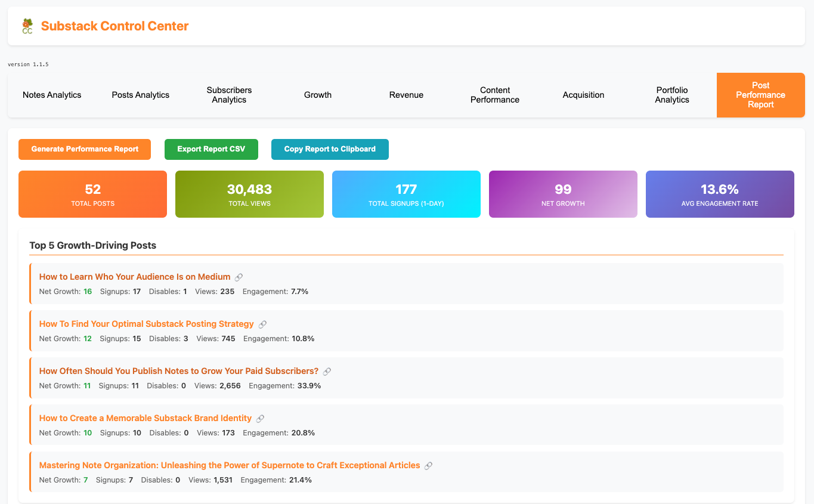Click 'Views: 2,656' stat
The height and width of the screenshot is (504, 814).
tap(218, 386)
